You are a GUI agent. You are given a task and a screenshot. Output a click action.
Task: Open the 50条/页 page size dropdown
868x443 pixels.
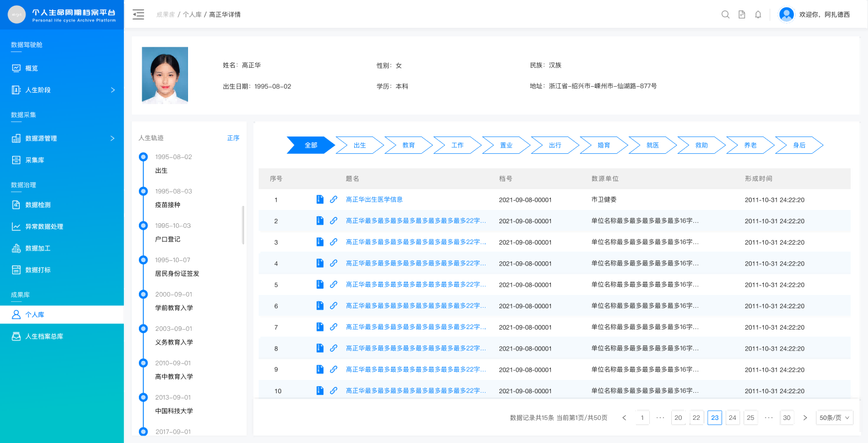(x=834, y=418)
